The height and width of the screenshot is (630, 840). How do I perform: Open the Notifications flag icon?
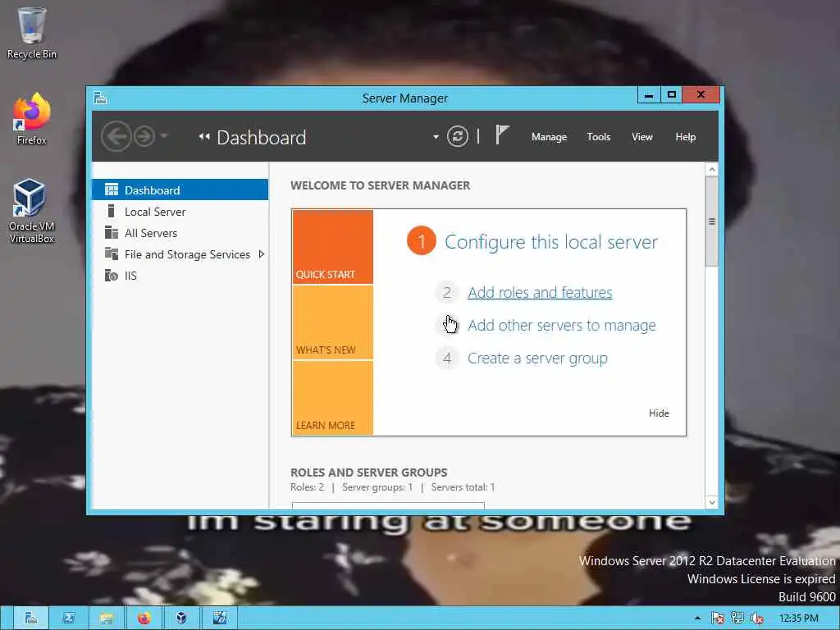tap(501, 135)
